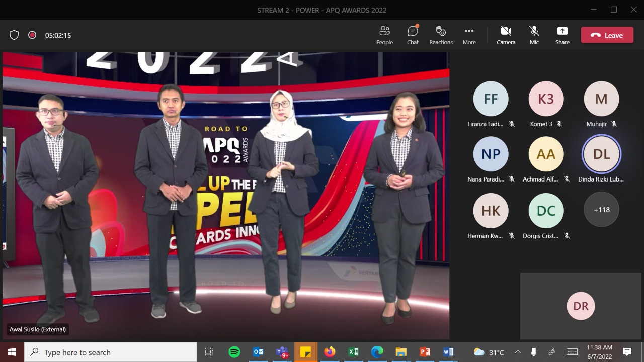The height and width of the screenshot is (362, 644).
Task: Click the red recording indicator
Action: pos(32,35)
